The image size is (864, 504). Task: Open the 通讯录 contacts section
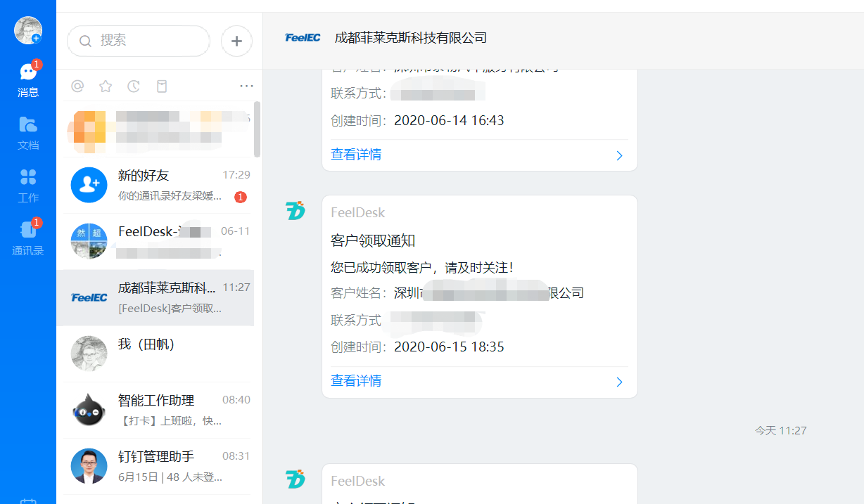coord(28,238)
